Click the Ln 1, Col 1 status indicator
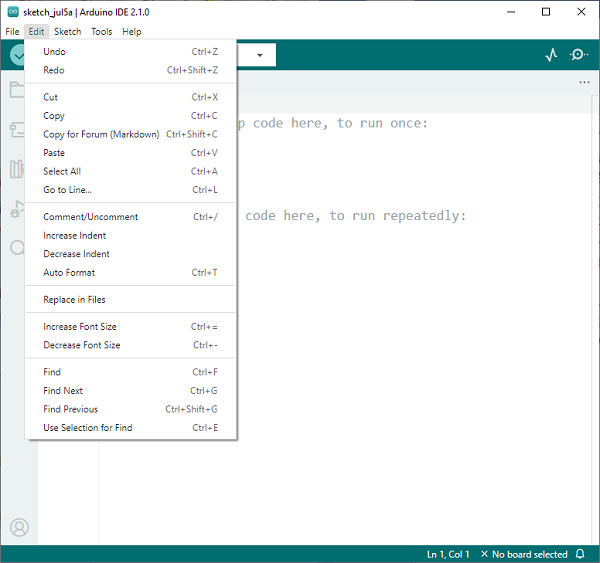 448,554
